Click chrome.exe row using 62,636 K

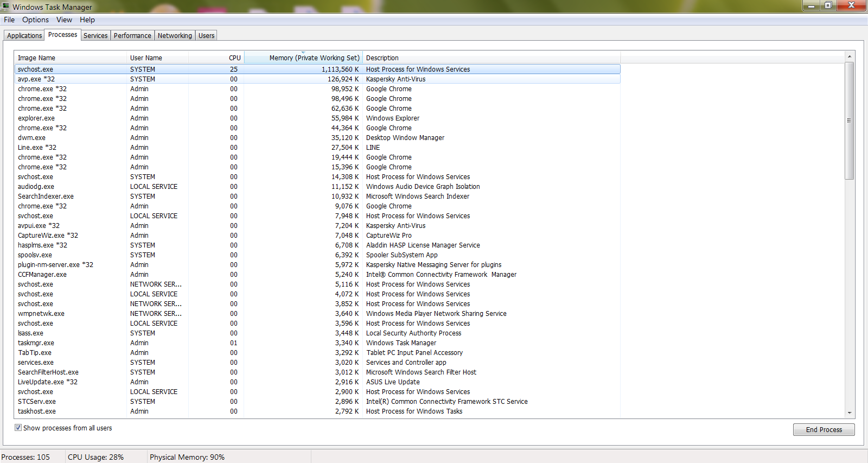pyautogui.click(x=317, y=108)
